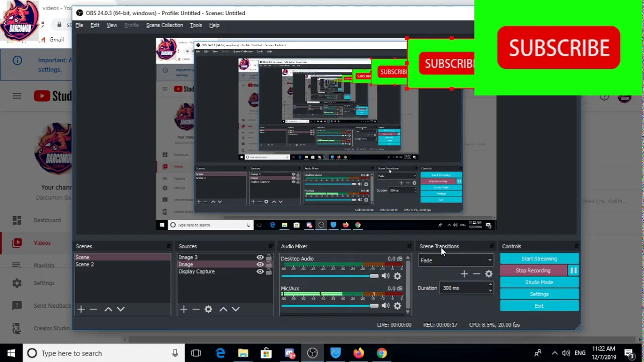Open the Fade transition dropdown
Image resolution: width=644 pixels, height=362 pixels.
456,260
